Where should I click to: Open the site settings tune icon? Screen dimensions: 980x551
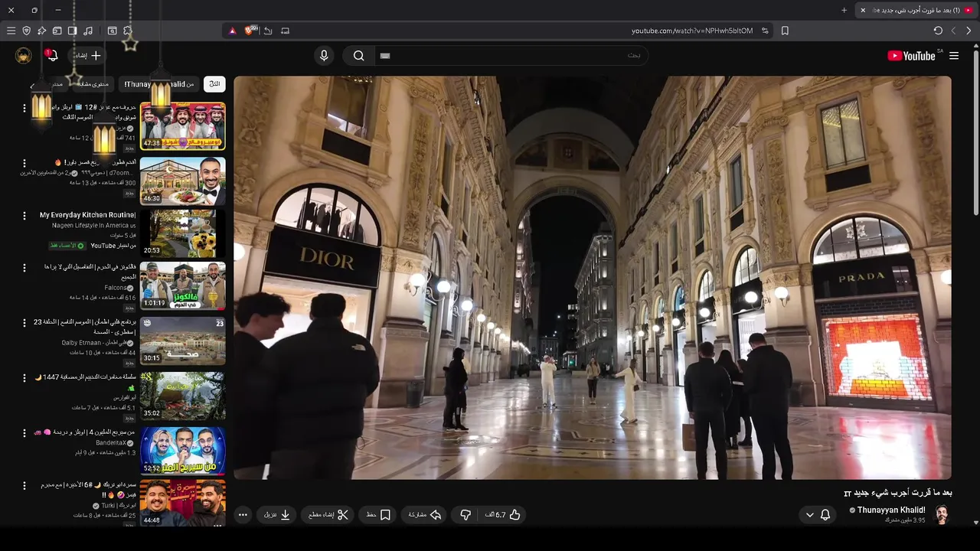pyautogui.click(x=765, y=31)
